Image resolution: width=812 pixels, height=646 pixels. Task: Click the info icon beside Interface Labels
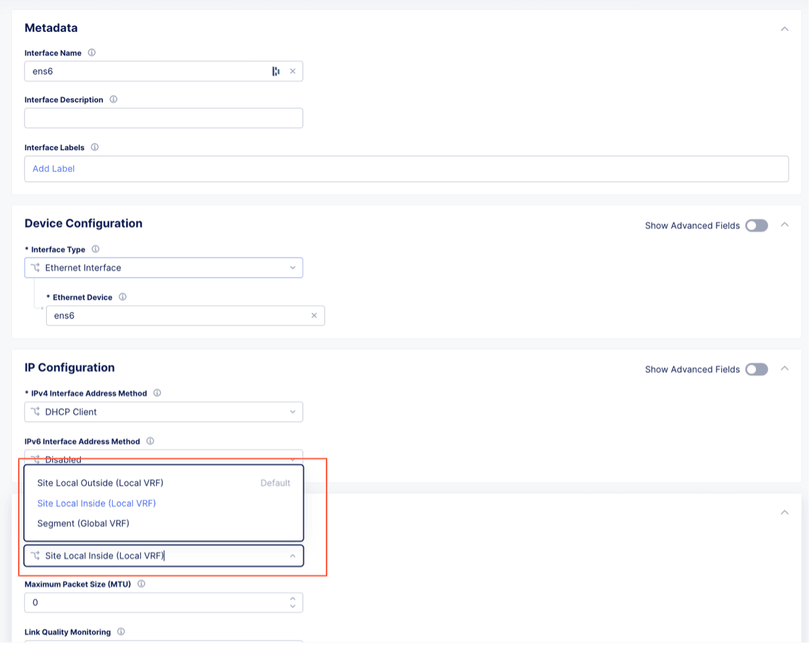(95, 147)
